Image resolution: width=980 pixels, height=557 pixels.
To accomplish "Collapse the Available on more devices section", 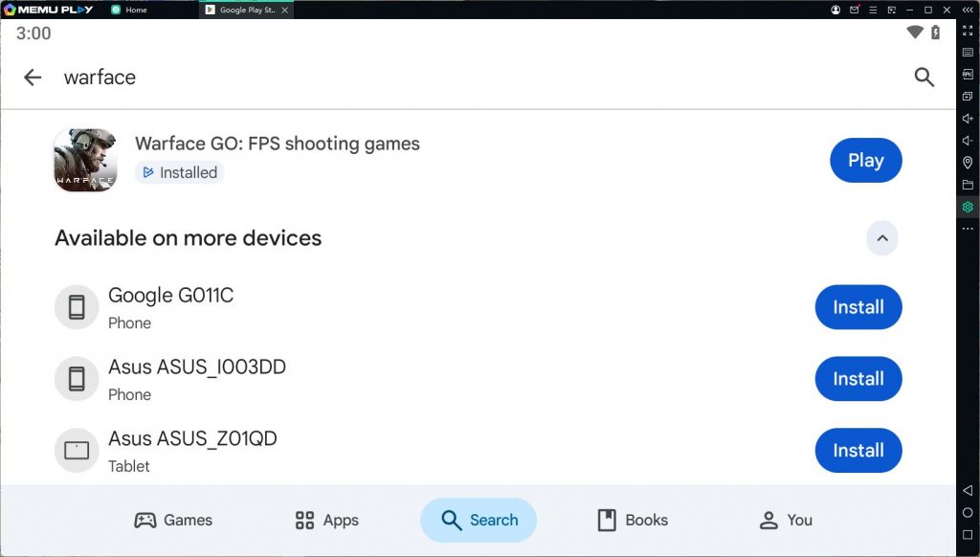I will coord(881,238).
